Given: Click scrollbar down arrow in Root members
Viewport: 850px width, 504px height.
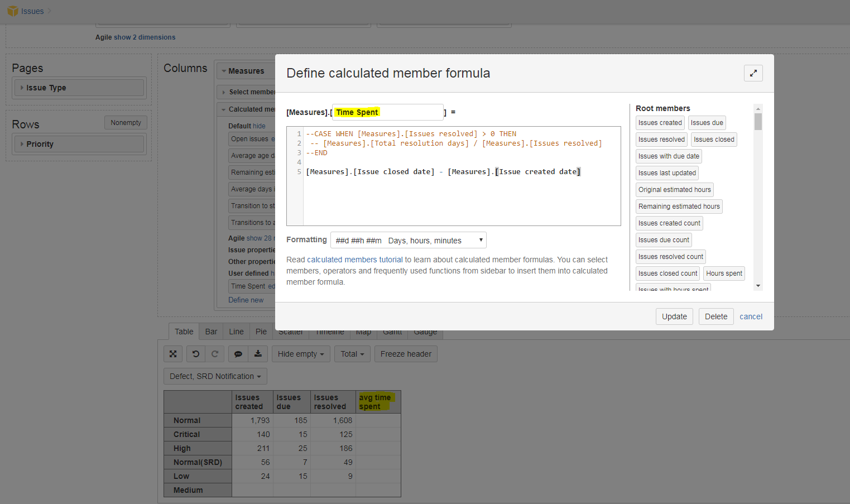Looking at the screenshot, I should point(758,286).
